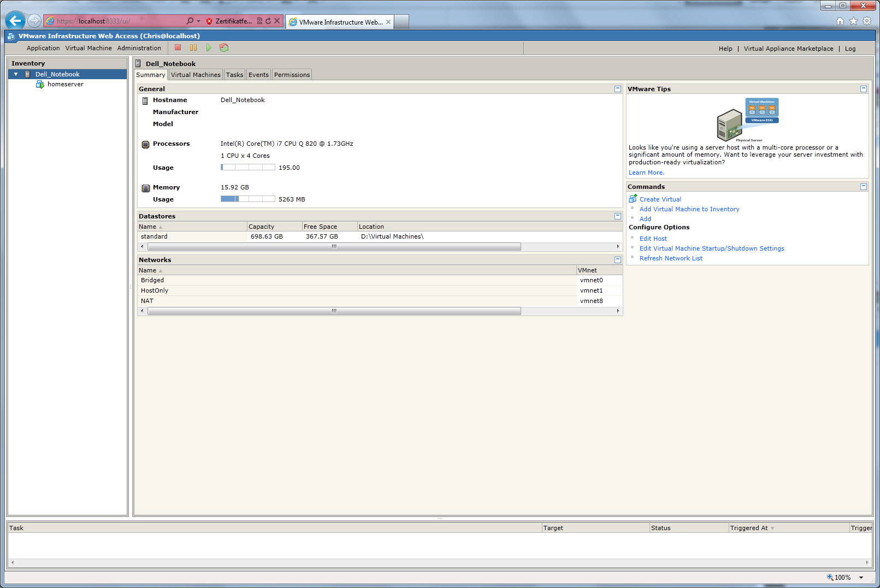Collapse the VMware Tips panel
The height and width of the screenshot is (588, 880).
click(864, 89)
